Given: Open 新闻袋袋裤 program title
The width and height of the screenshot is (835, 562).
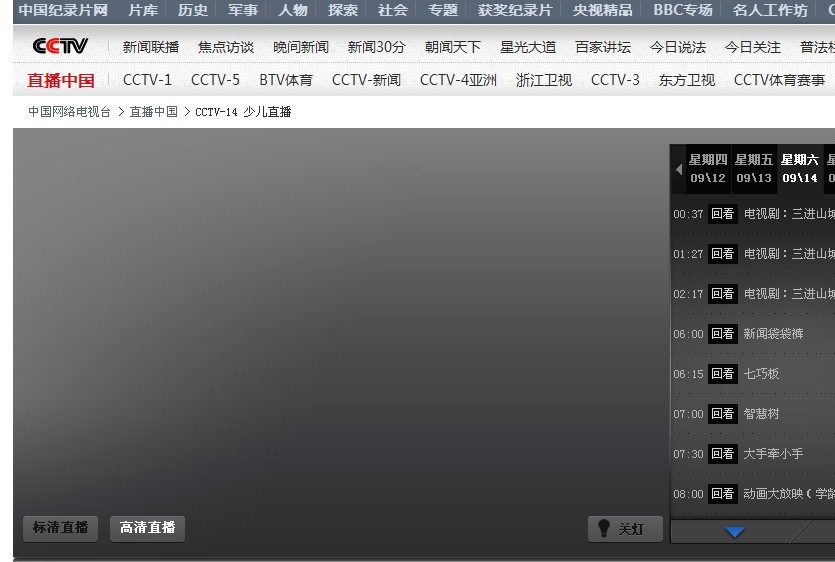Looking at the screenshot, I should [x=773, y=333].
